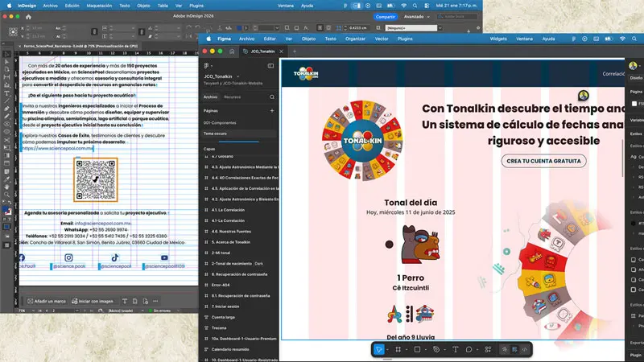Go to InDesign home screen icon
Image resolution: width=644 pixels, height=362 pixels.
tap(28, 17)
